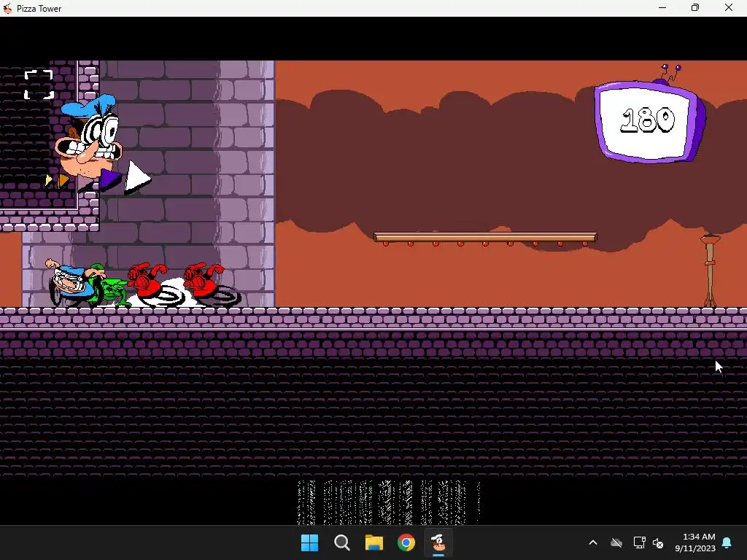This screenshot has width=747, height=560.
Task: Click the floating wooden platform
Action: [x=485, y=238]
